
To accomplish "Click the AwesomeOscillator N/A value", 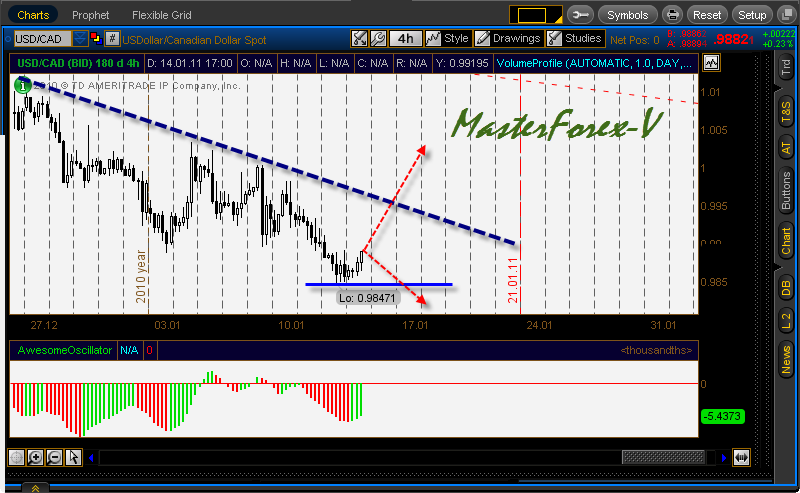I will point(129,350).
